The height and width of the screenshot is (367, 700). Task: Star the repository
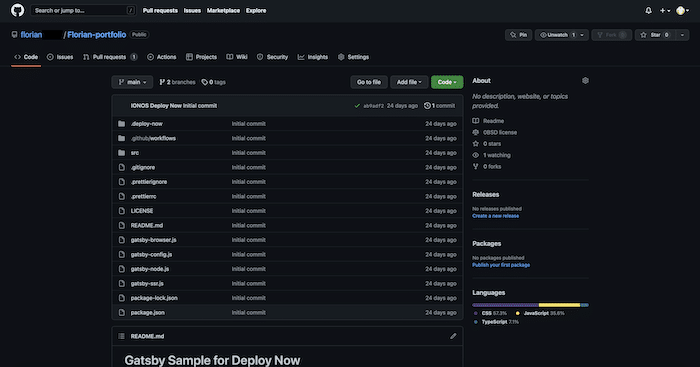(x=655, y=35)
